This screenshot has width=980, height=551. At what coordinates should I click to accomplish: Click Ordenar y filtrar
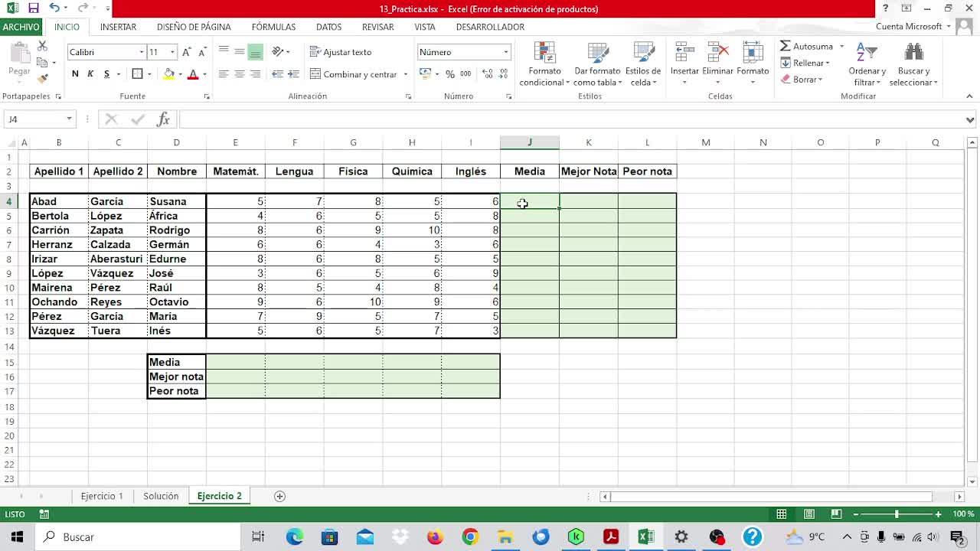coord(867,64)
